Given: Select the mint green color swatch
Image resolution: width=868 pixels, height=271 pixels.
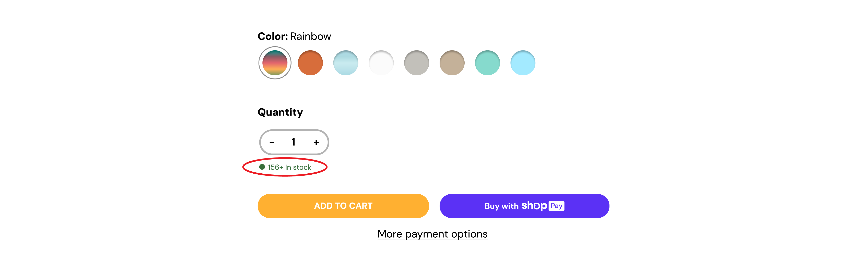Looking at the screenshot, I should (487, 63).
